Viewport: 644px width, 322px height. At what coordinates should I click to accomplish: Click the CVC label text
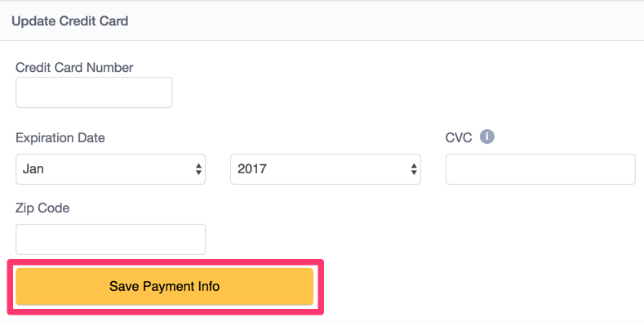coord(459,138)
